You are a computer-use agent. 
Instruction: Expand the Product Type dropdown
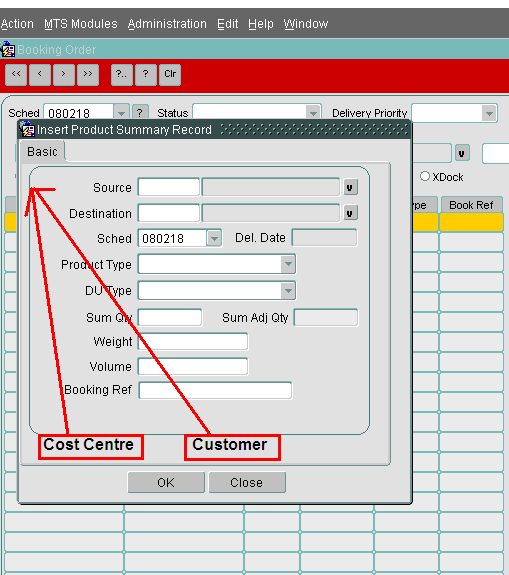(288, 264)
